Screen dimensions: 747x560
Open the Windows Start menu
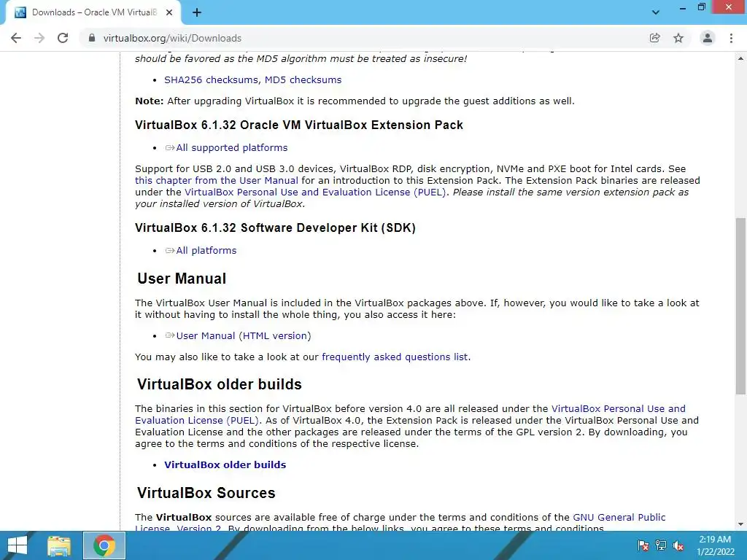[x=18, y=545]
